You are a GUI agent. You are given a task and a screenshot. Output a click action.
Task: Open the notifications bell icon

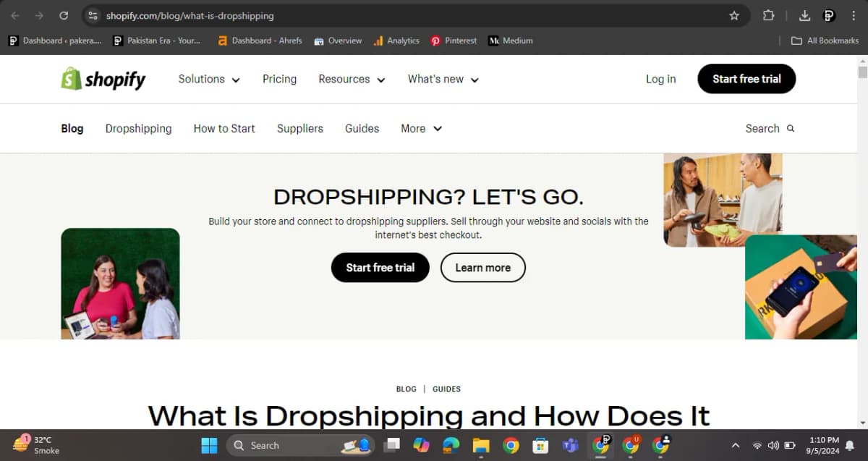coord(850,446)
